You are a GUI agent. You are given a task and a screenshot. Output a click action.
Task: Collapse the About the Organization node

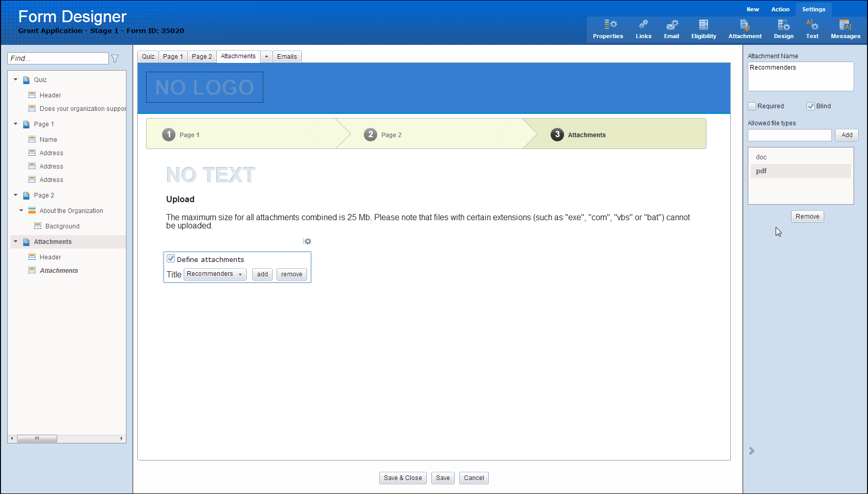(x=21, y=210)
